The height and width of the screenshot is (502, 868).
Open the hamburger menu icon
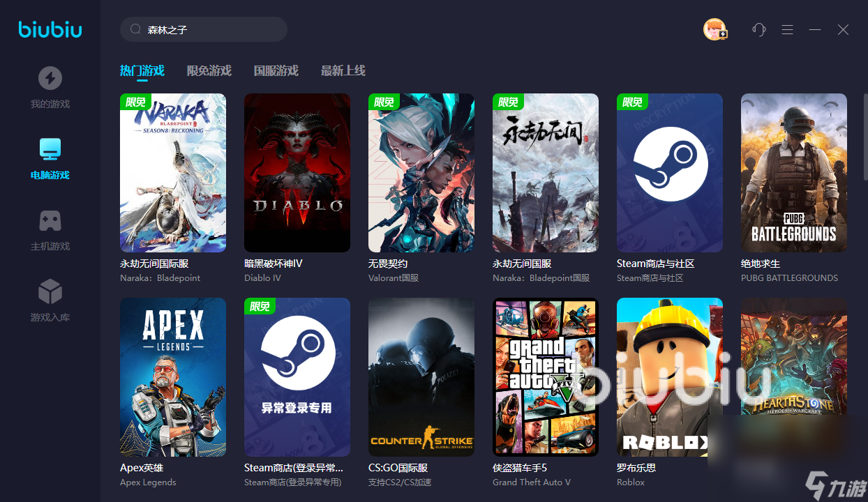[x=787, y=29]
